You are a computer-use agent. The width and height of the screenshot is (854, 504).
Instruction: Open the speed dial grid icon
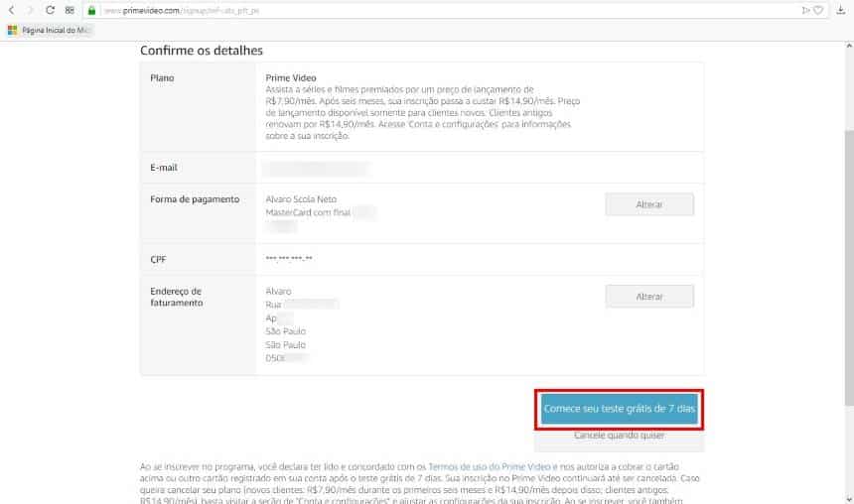(70, 10)
